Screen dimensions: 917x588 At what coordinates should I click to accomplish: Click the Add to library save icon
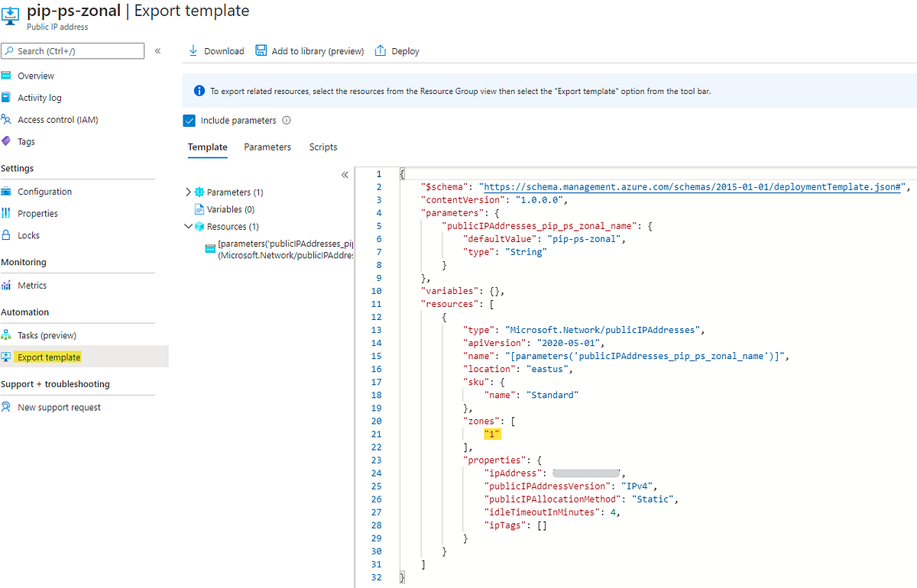tap(261, 50)
